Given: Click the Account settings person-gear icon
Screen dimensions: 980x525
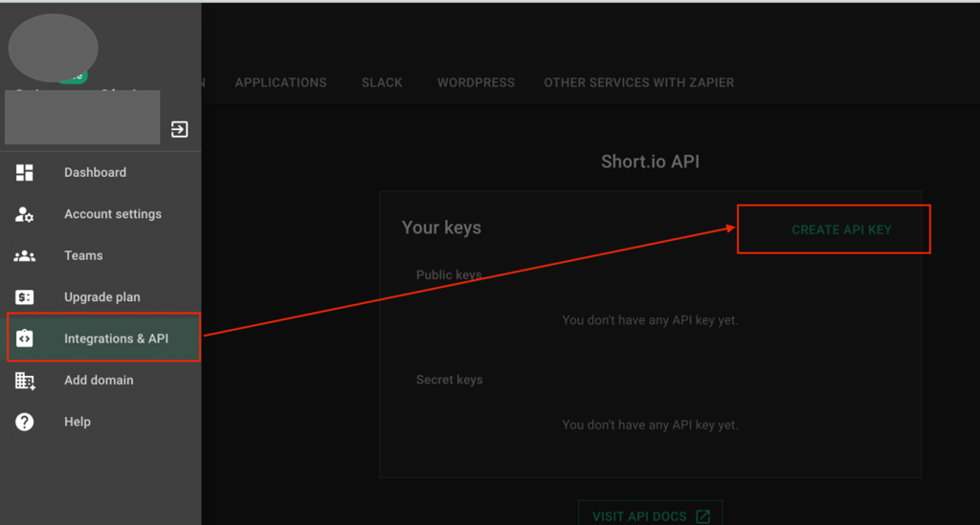Looking at the screenshot, I should 25,214.
